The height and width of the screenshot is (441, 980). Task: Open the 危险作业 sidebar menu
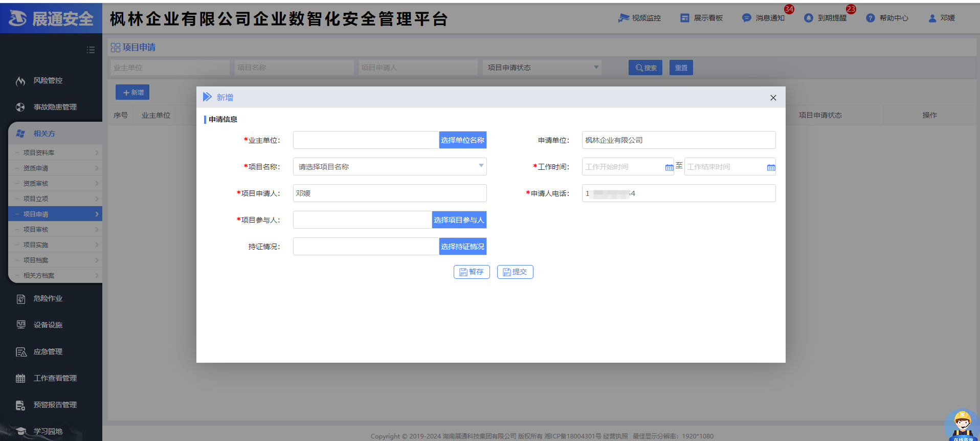click(x=48, y=298)
